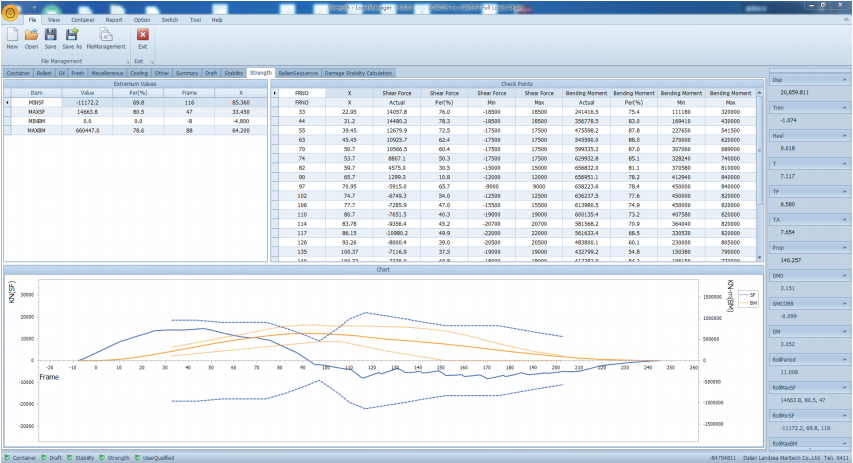Collapse the Trim panel section

coord(843,107)
